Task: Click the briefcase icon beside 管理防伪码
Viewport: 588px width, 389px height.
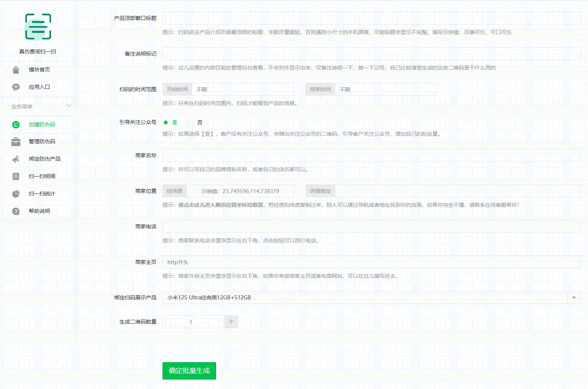Action: tap(16, 142)
